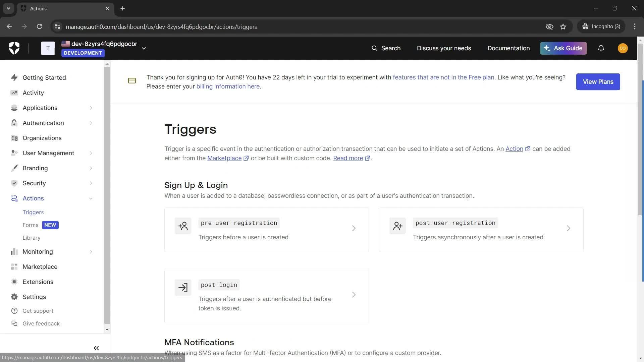
Task: Open the orange user profile avatar
Action: pyautogui.click(x=623, y=48)
